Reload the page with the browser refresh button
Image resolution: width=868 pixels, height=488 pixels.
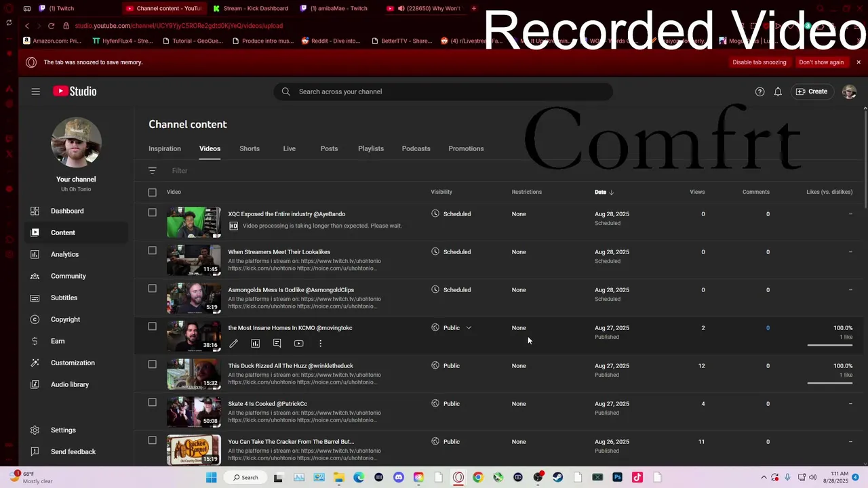click(51, 26)
